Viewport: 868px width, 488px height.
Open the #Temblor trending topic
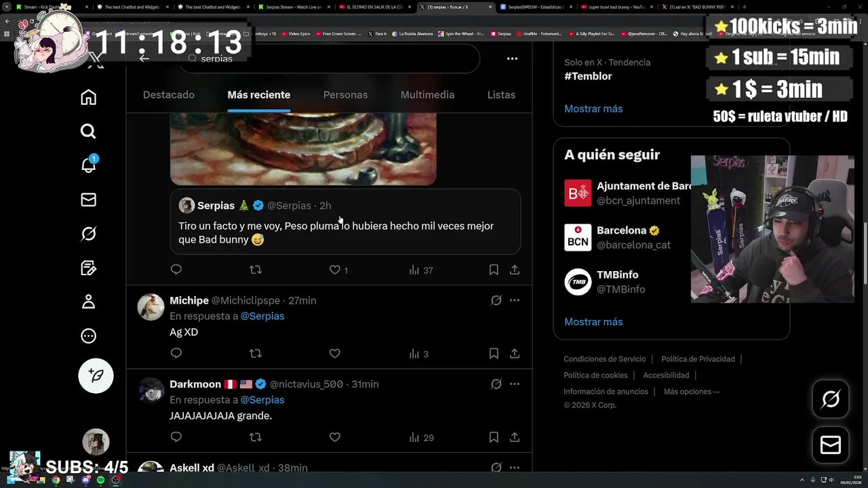pyautogui.click(x=588, y=76)
